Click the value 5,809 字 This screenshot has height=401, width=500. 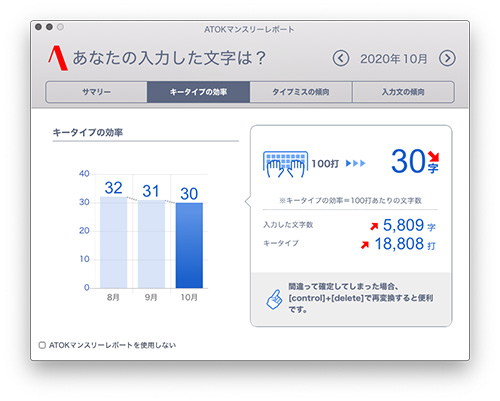(x=409, y=225)
